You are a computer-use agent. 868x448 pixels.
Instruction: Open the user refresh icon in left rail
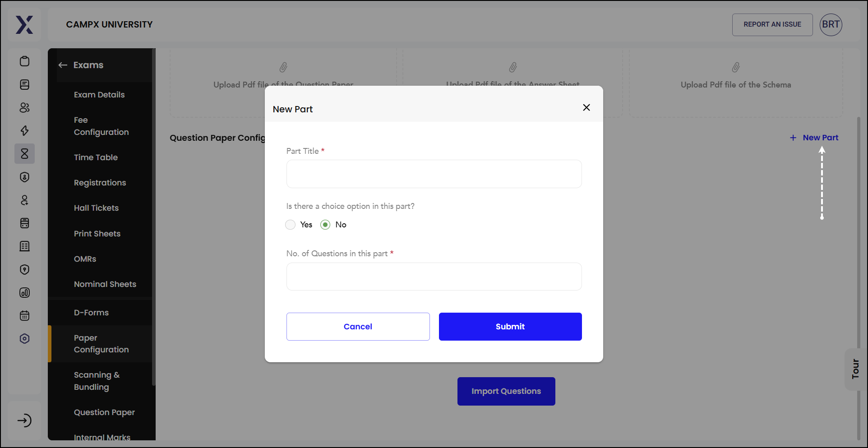point(25,200)
